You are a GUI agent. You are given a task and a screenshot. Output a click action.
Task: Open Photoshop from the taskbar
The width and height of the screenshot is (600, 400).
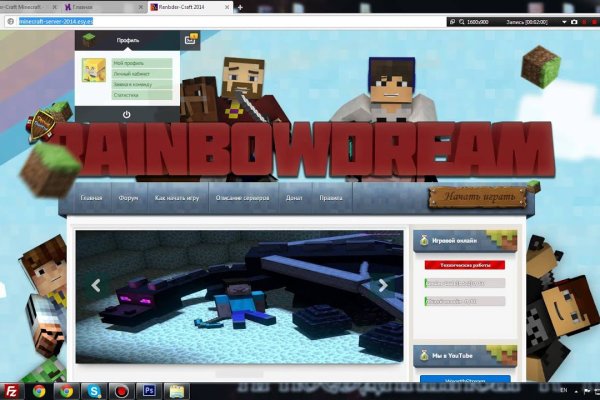(x=149, y=390)
